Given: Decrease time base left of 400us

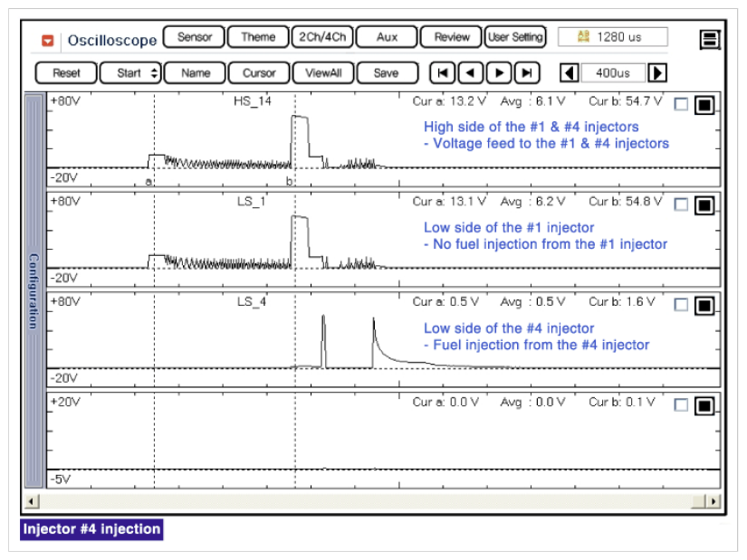Looking at the screenshot, I should coord(570,73).
